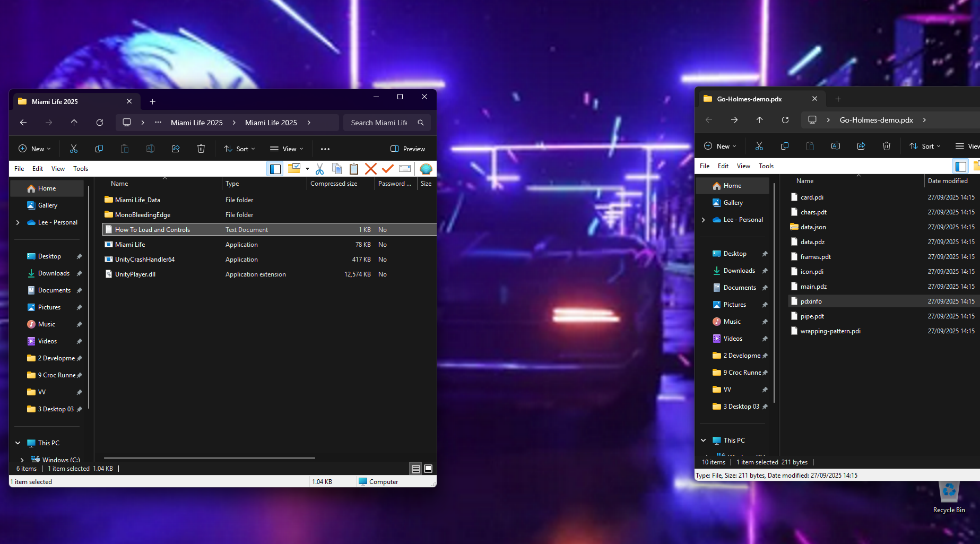Sort Go-Holmes files by Date modified column
Viewport: 980px width, 544px height.
point(952,181)
